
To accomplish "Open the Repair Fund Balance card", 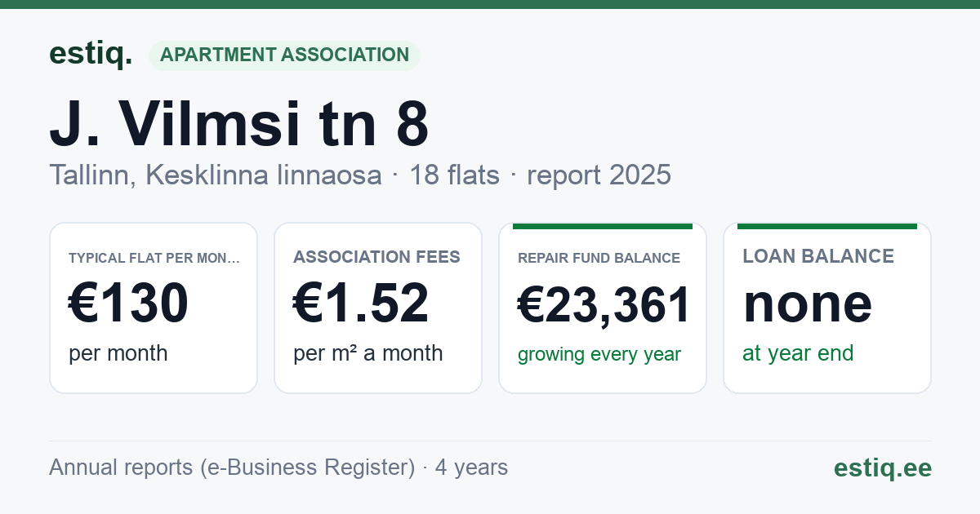I will [x=603, y=308].
